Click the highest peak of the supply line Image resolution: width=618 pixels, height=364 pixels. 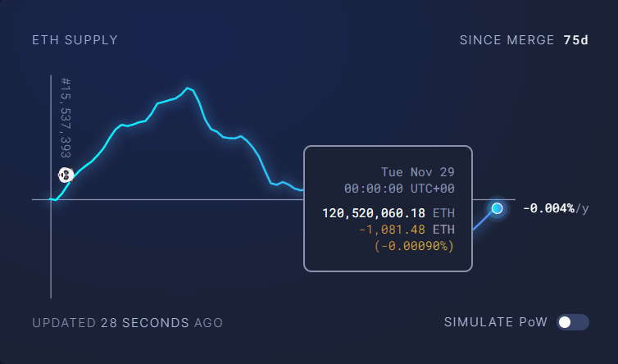[x=188, y=87]
